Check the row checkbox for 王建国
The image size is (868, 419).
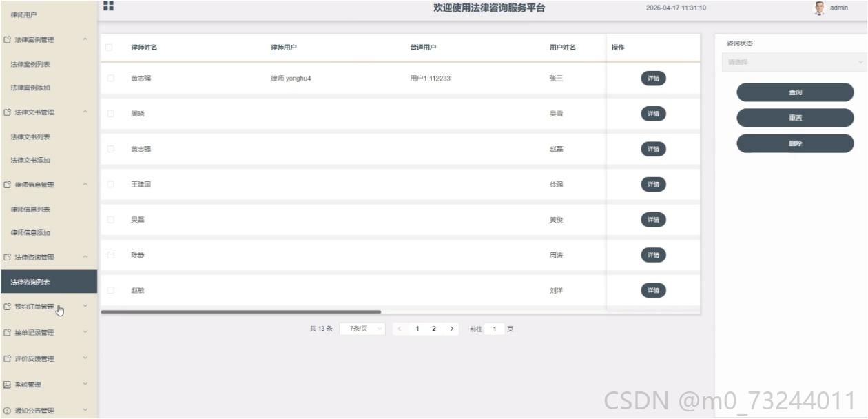110,185
